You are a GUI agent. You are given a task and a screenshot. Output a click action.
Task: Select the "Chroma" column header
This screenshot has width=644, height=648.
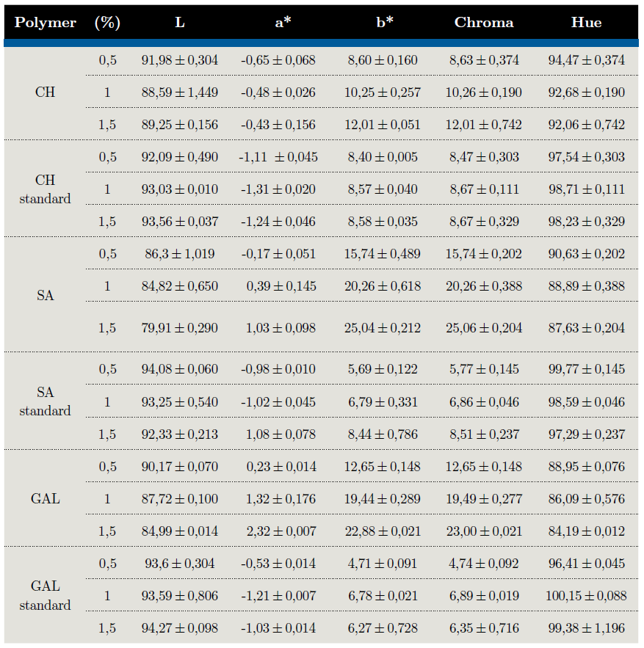(484, 23)
